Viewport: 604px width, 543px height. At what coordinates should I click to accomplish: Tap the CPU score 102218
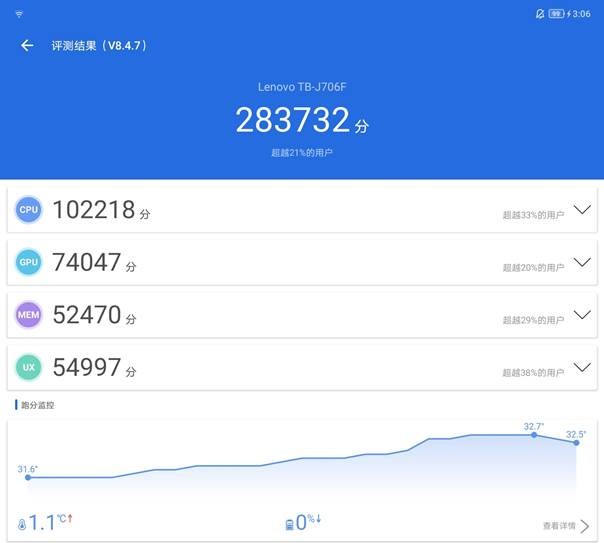(x=94, y=210)
